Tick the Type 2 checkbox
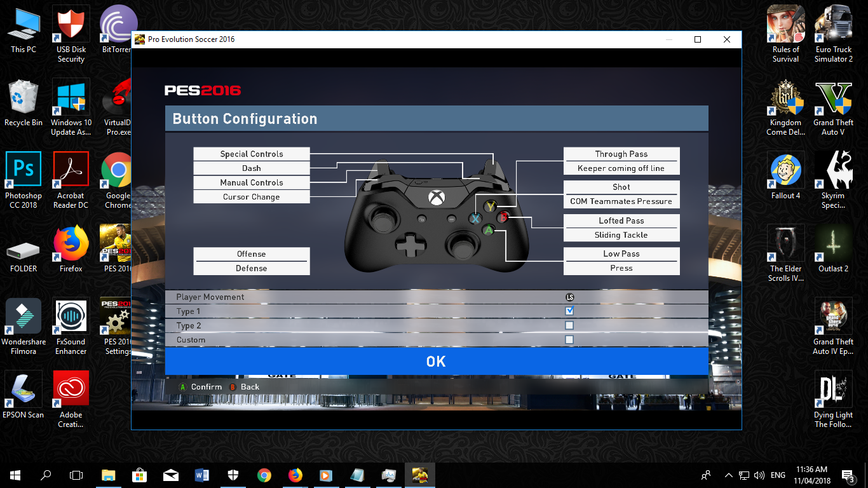The height and width of the screenshot is (488, 868). click(x=569, y=325)
